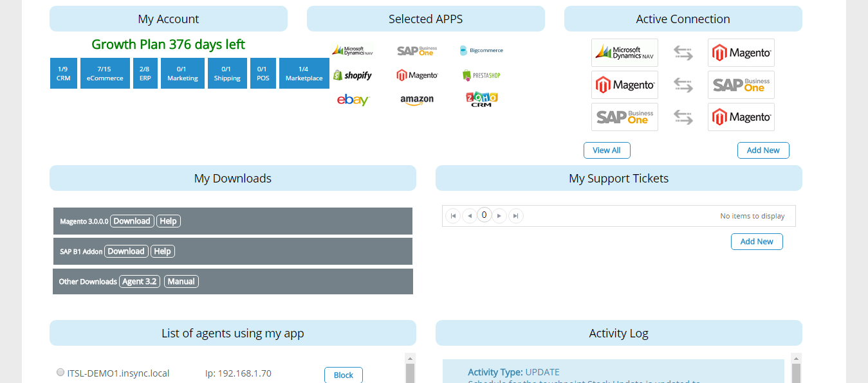This screenshot has height=383, width=868.
Task: Click the Zoho CRM app logo
Action: [x=481, y=99]
